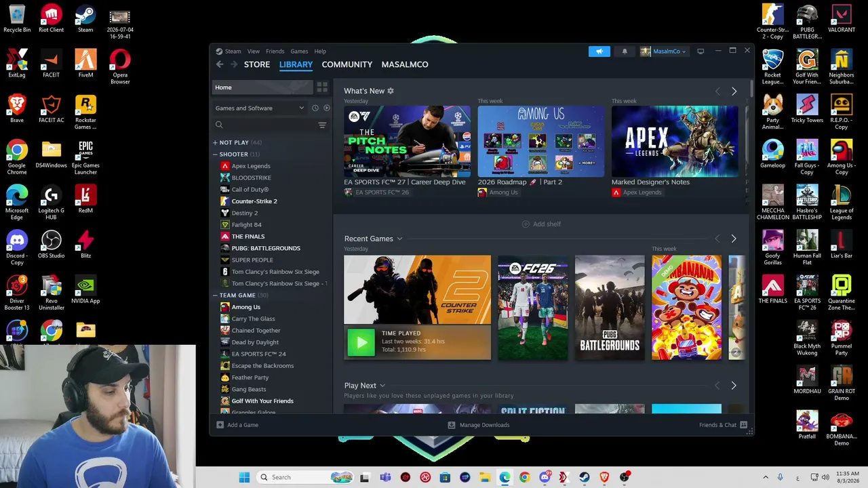Viewport: 868px width, 488px height.
Task: Open the Help menu
Action: pos(320,51)
